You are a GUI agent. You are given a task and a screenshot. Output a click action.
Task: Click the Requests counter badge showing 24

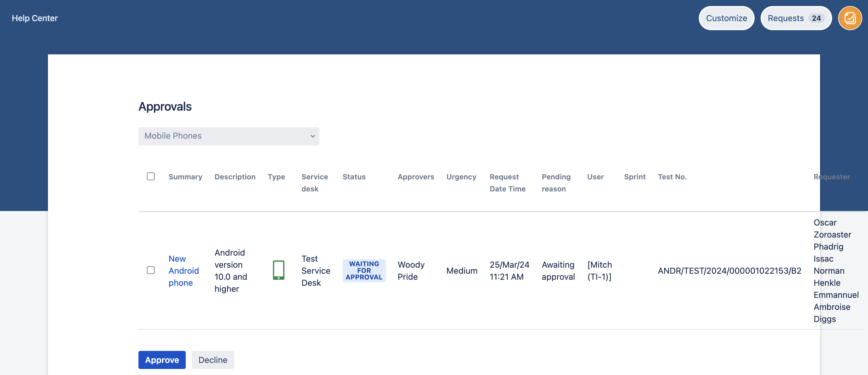(x=816, y=18)
